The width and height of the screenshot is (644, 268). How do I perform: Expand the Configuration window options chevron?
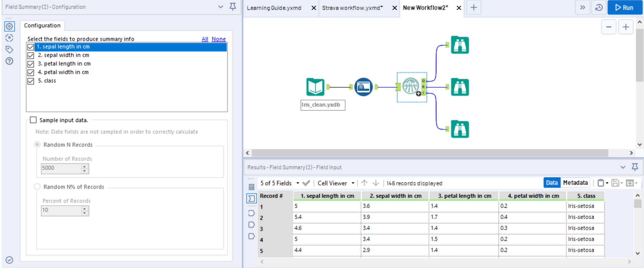click(x=221, y=7)
